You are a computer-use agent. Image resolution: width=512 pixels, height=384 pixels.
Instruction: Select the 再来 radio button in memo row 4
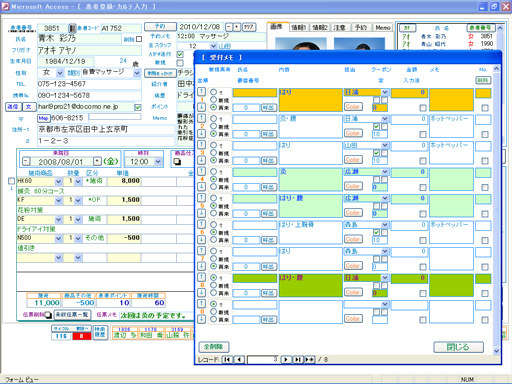click(x=214, y=187)
